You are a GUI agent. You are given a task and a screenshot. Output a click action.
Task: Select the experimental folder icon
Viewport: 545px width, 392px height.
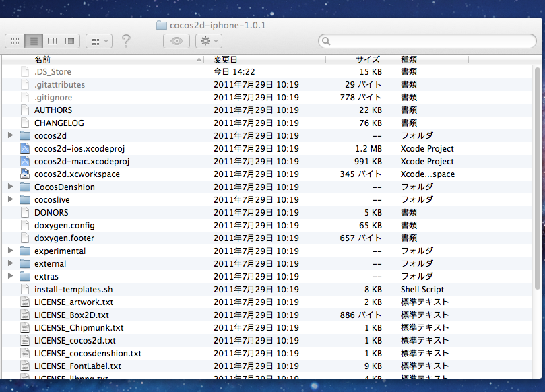[x=25, y=251]
